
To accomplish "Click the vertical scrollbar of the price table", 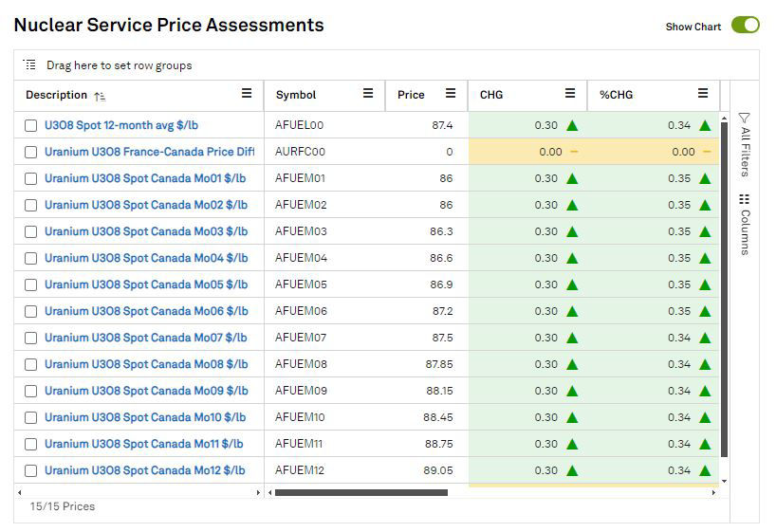I will click(x=725, y=284).
